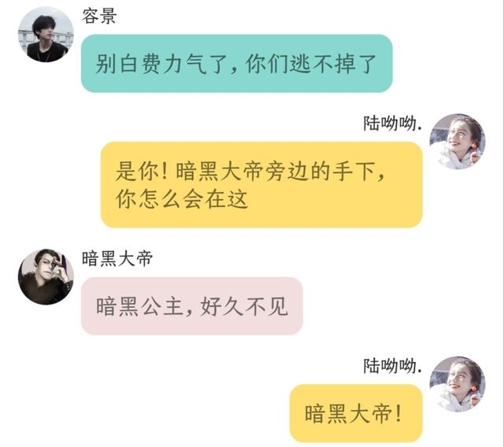Click the words 暗黑公主 in the pink bubble
504x447 pixels.
click(x=140, y=306)
